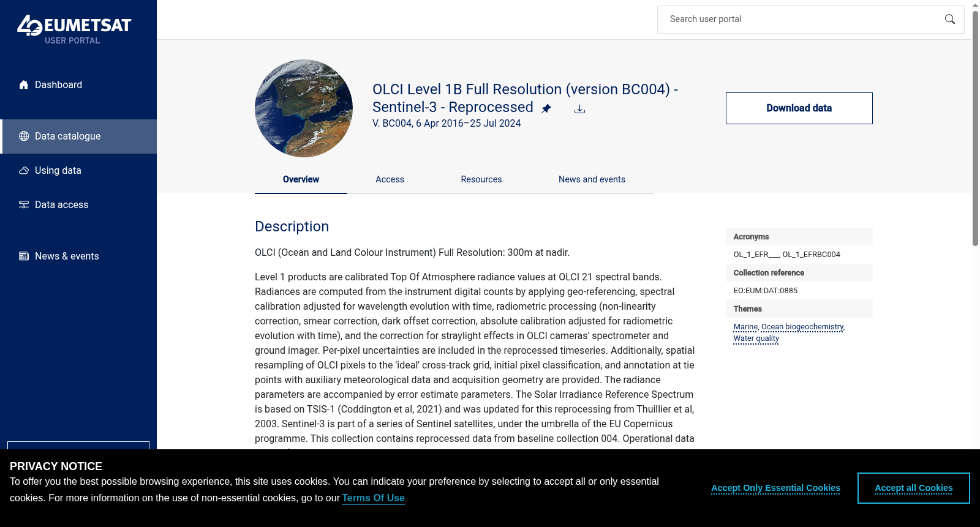Open Data catalogue menu item
Image resolution: width=980 pixels, height=527 pixels.
click(x=78, y=136)
